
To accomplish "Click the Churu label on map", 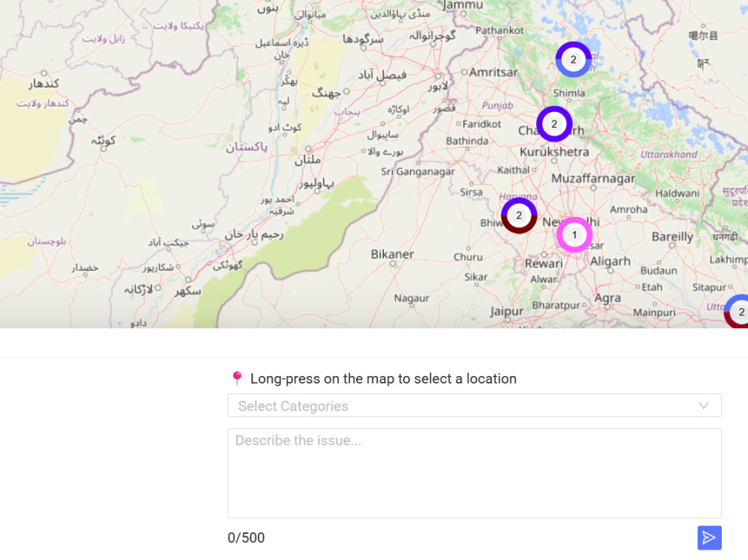I will click(x=468, y=256).
